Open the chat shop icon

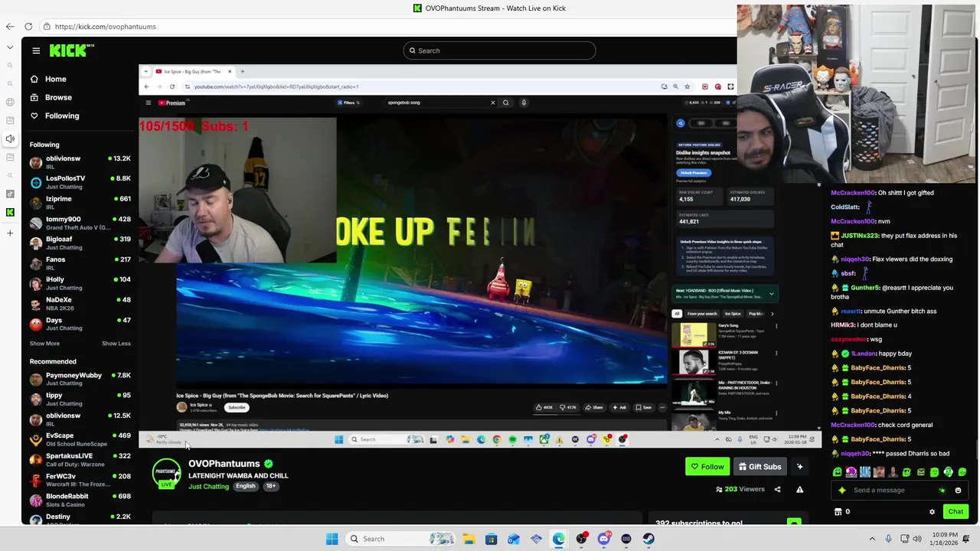click(838, 512)
